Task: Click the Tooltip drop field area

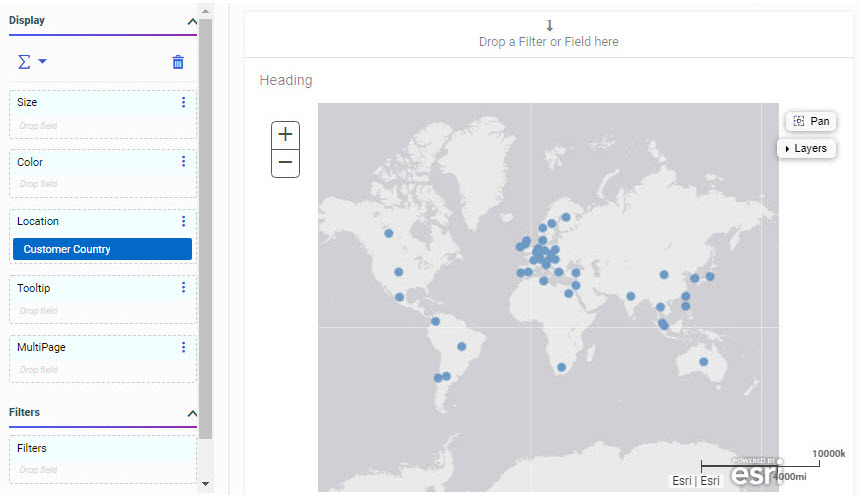Action: [103, 311]
